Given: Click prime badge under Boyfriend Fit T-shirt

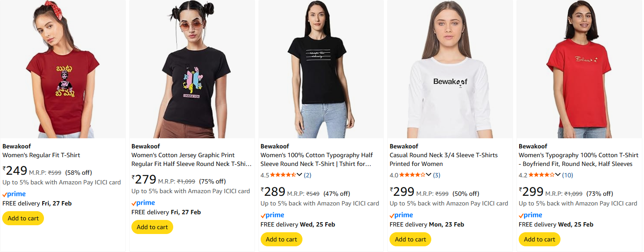Looking at the screenshot, I should pyautogui.click(x=531, y=215).
